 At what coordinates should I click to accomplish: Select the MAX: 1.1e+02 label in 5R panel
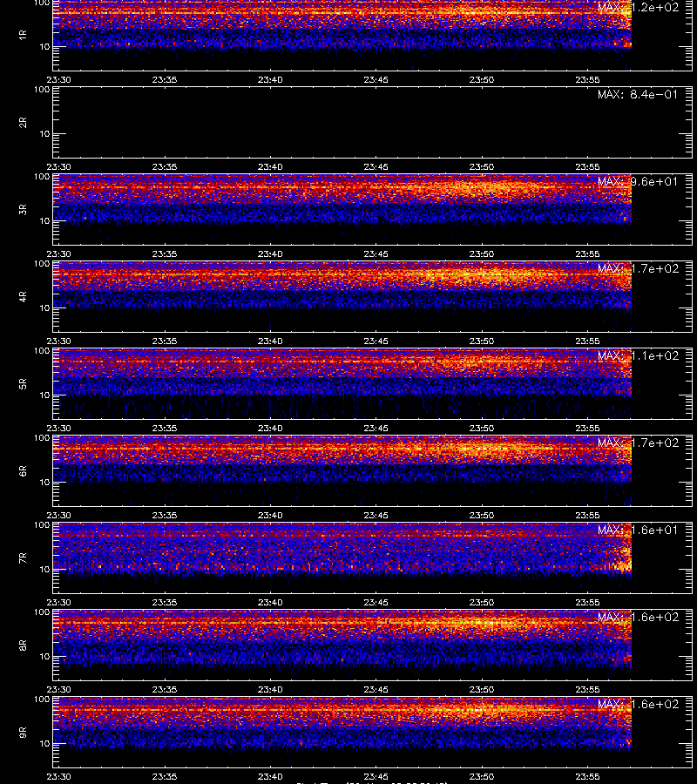point(638,355)
